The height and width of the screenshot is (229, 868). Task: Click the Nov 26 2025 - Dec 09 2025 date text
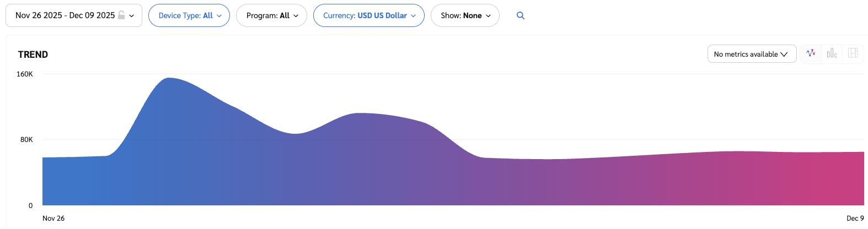[x=65, y=15]
